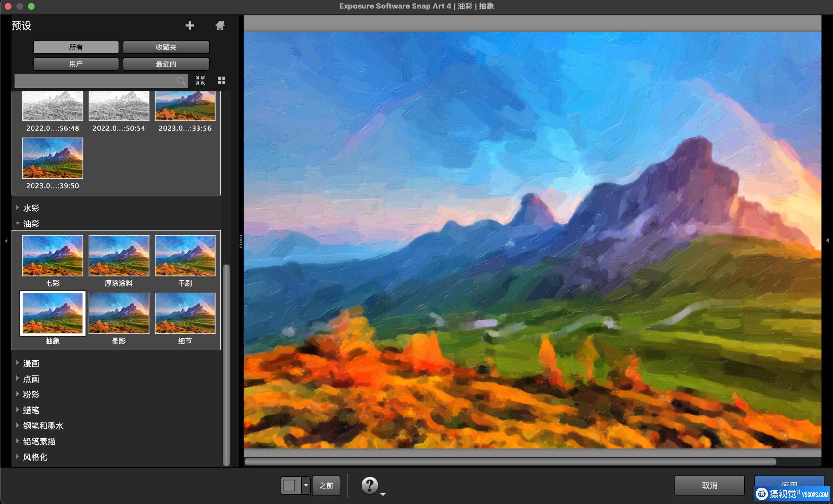The width and height of the screenshot is (833, 504).
Task: Click the preview layout square icon
Action: tap(290, 485)
